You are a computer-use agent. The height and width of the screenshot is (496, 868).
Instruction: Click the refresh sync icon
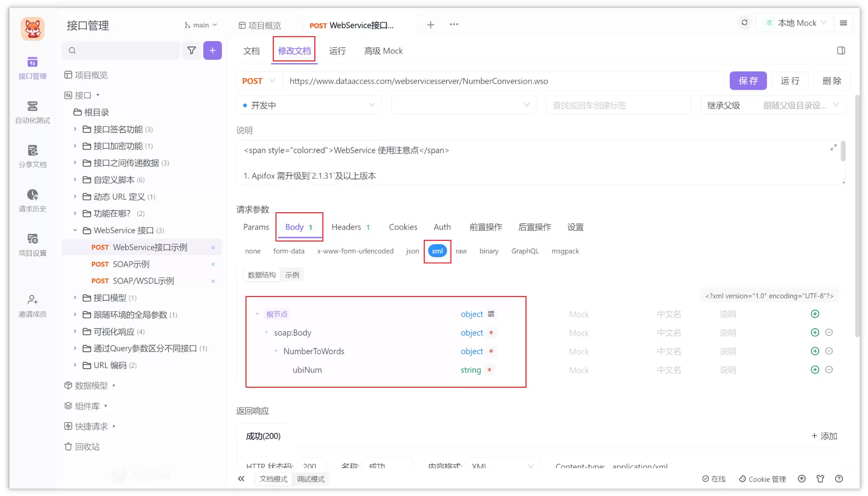pos(745,23)
